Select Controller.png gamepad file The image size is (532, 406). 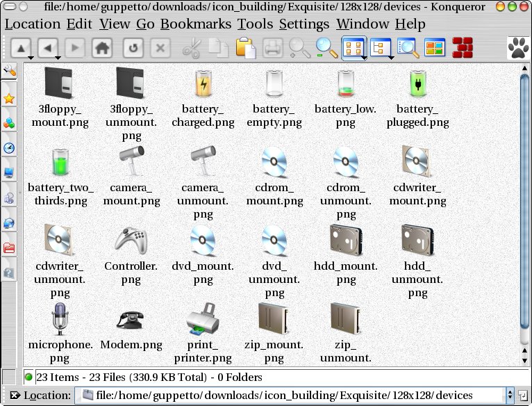pyautogui.click(x=131, y=255)
